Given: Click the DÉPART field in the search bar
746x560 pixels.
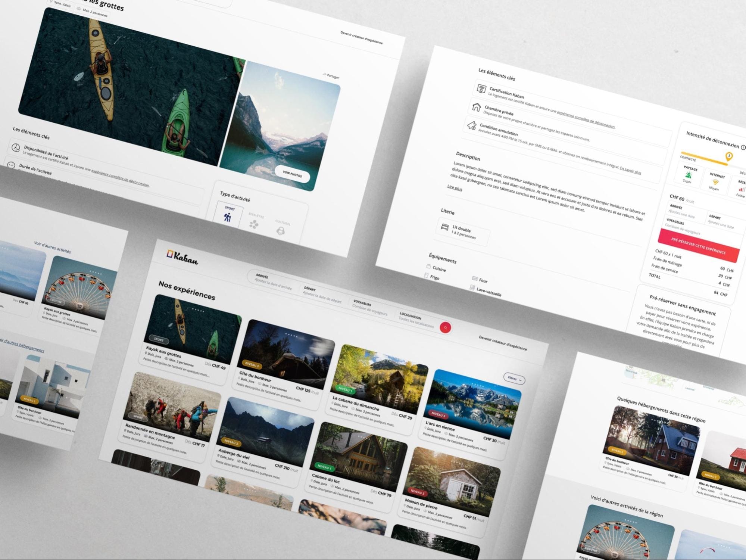Looking at the screenshot, I should pyautogui.click(x=322, y=295).
